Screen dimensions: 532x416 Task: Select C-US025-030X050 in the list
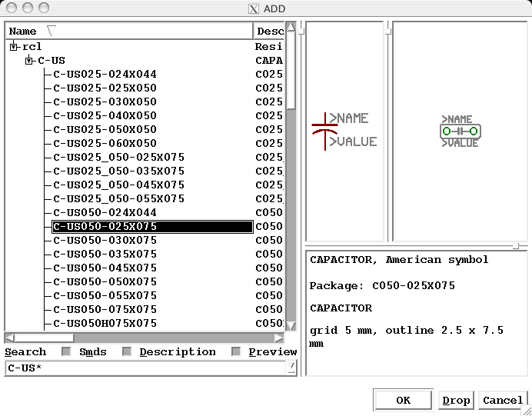(x=105, y=102)
